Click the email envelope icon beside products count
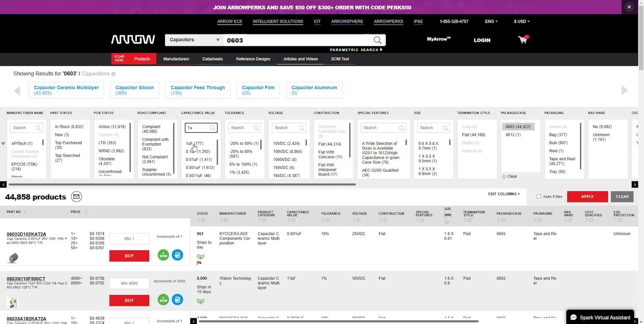The height and width of the screenshot is (324, 644). 76,197
